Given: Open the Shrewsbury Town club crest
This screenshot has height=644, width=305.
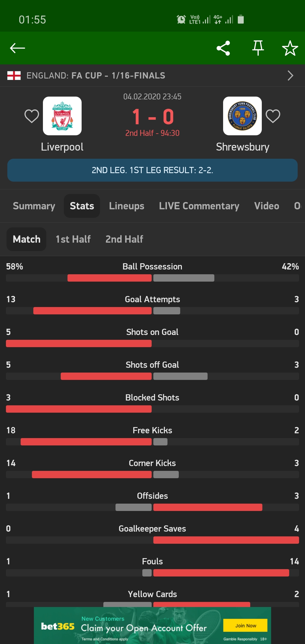Looking at the screenshot, I should tap(242, 116).
